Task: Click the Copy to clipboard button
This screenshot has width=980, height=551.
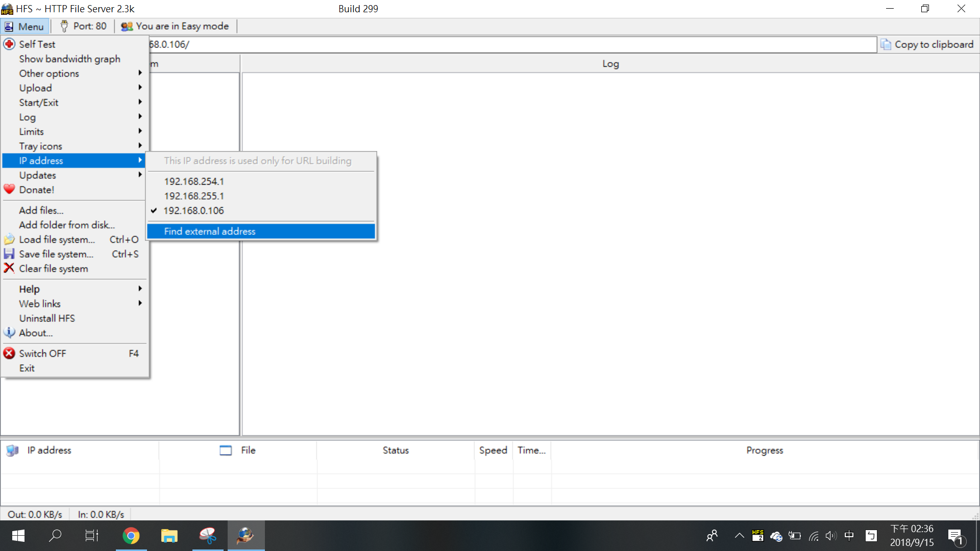Action: click(927, 44)
